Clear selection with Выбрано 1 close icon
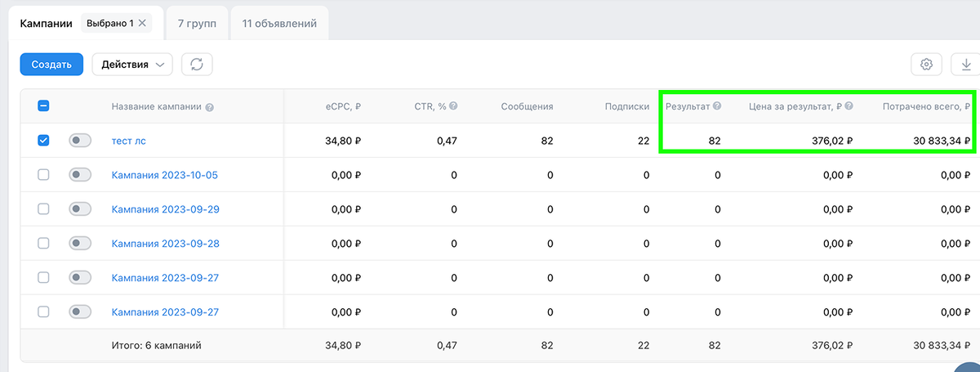The height and width of the screenshot is (372, 980). click(x=142, y=24)
